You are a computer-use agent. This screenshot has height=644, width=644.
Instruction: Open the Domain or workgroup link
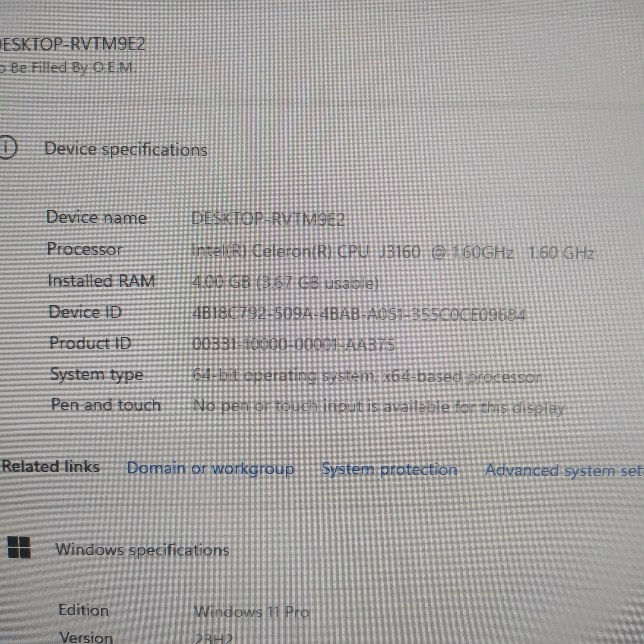click(x=210, y=468)
